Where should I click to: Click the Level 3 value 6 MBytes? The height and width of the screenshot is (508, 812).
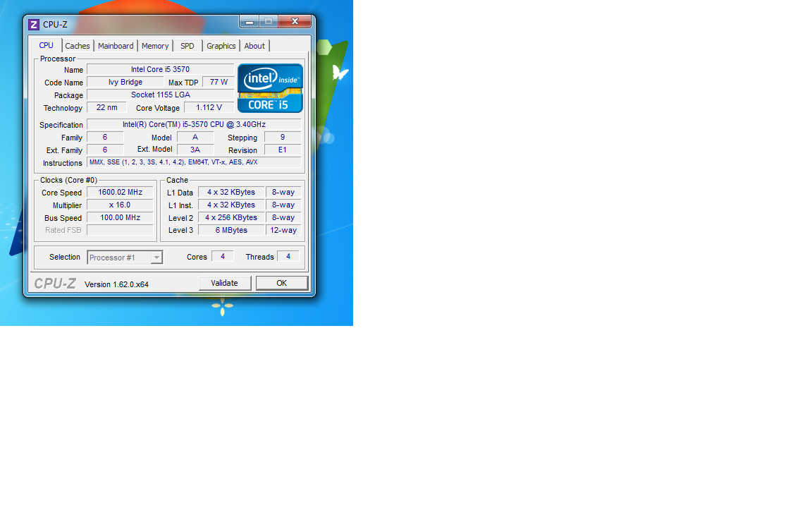tap(231, 230)
